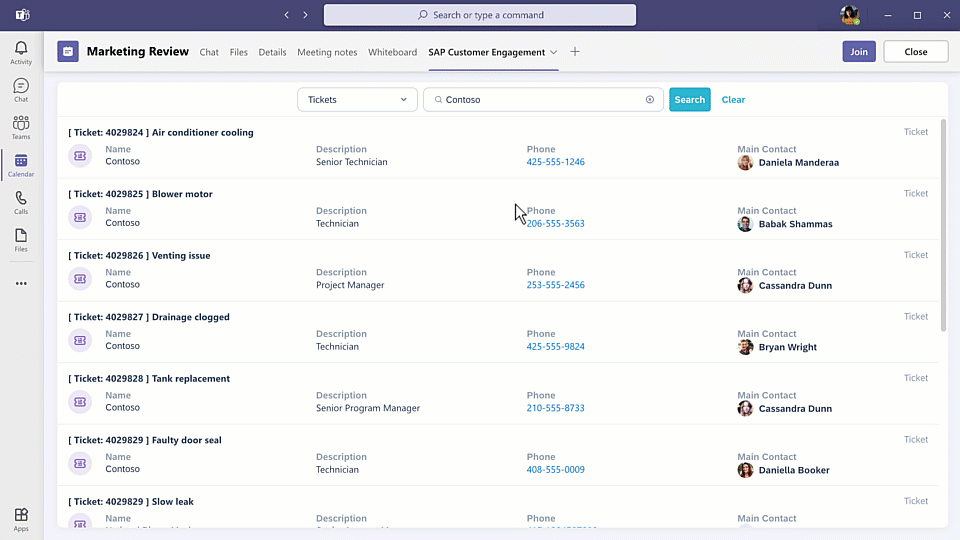Go to Teams in the sidebar

tap(21, 127)
